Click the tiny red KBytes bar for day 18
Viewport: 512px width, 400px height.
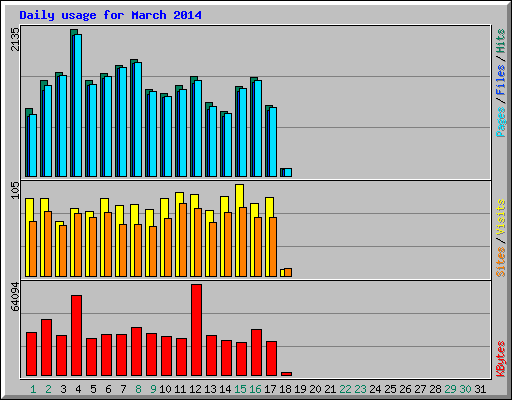pyautogui.click(x=286, y=374)
